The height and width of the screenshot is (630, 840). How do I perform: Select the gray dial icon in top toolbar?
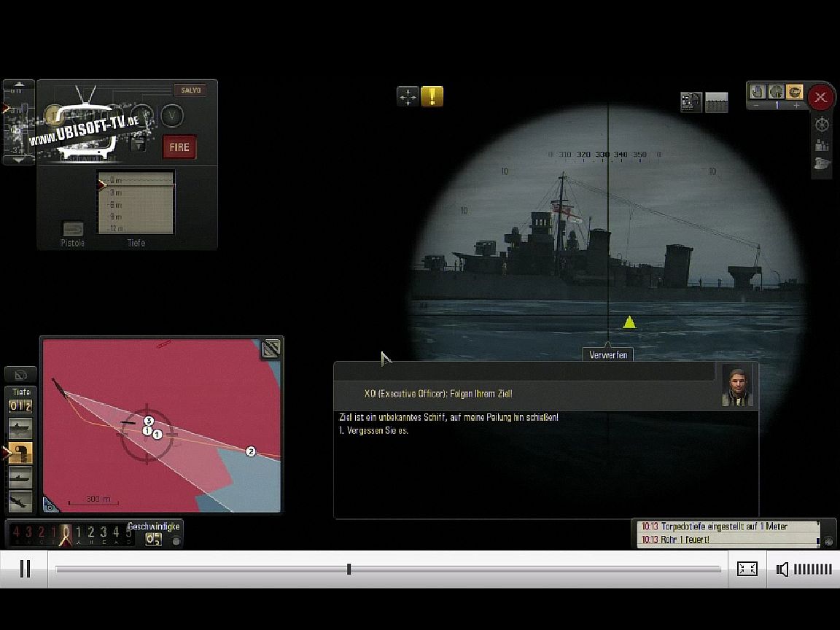(x=776, y=92)
